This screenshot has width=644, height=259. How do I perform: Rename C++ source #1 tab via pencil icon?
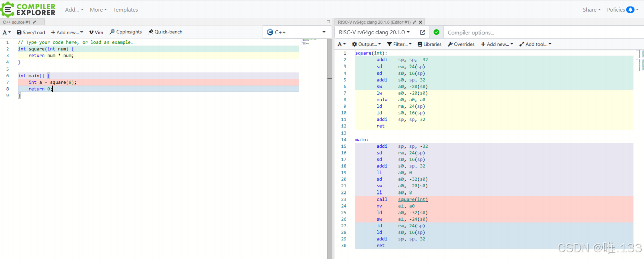35,22
